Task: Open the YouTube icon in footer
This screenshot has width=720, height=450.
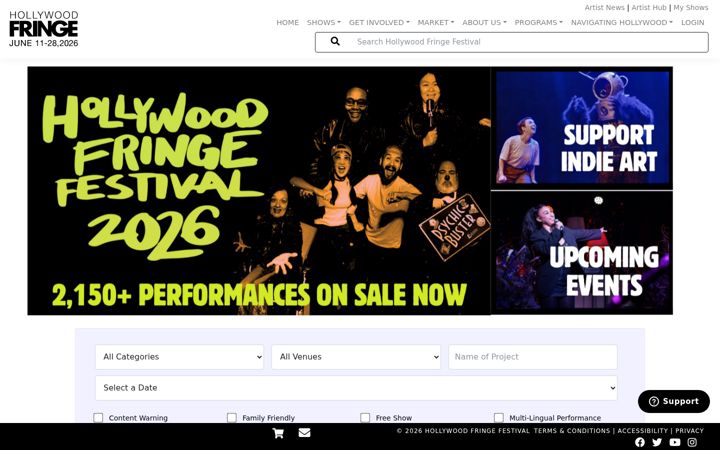Action: (675, 442)
